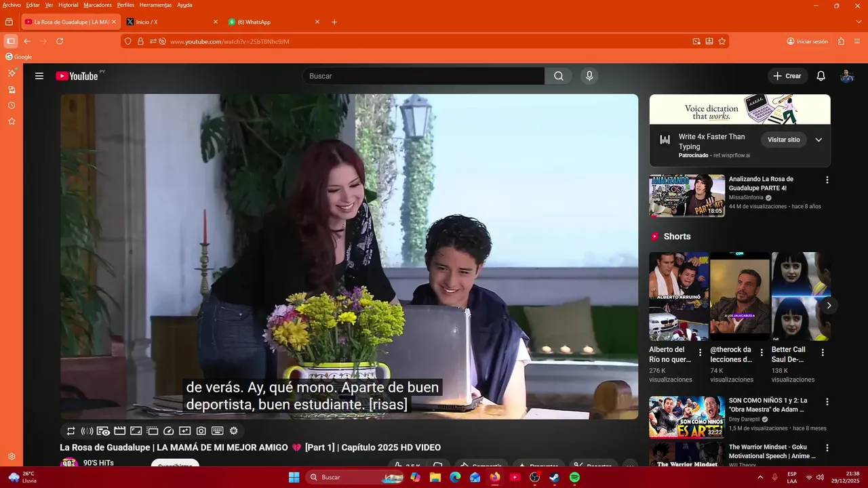The image size is (868, 488).
Task: Open the sidebar settings gear at bottom left
Action: [x=12, y=457]
